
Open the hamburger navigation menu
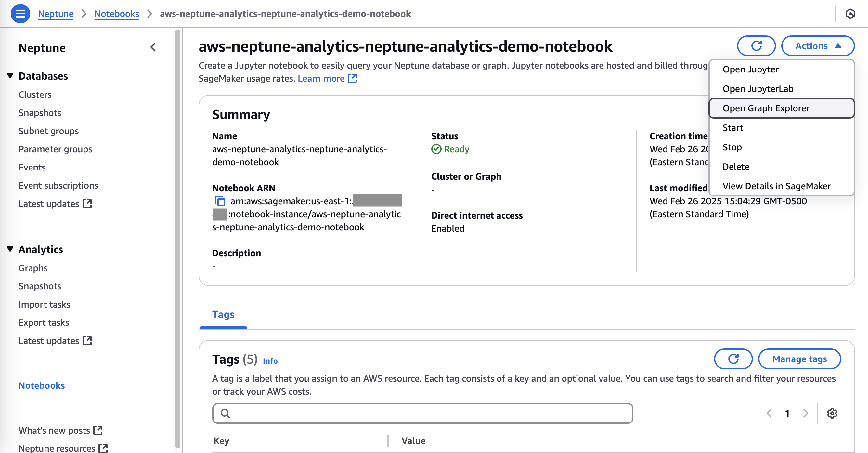click(x=20, y=13)
